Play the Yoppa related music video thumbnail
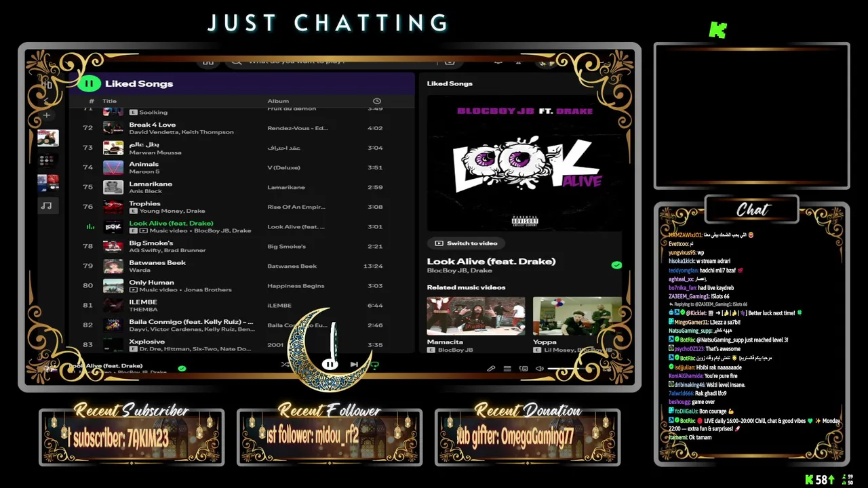Screen dimensions: 868x488 [x=577, y=316]
